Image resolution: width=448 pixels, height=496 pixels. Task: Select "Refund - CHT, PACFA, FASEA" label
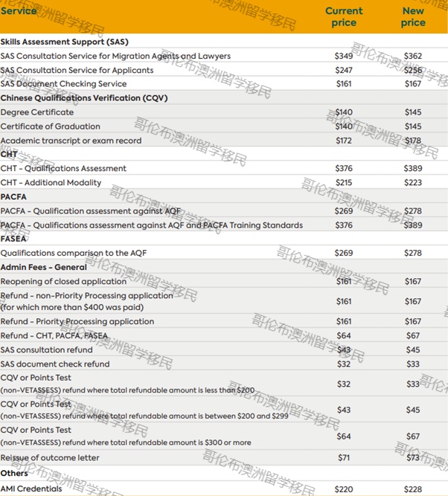tap(54, 335)
